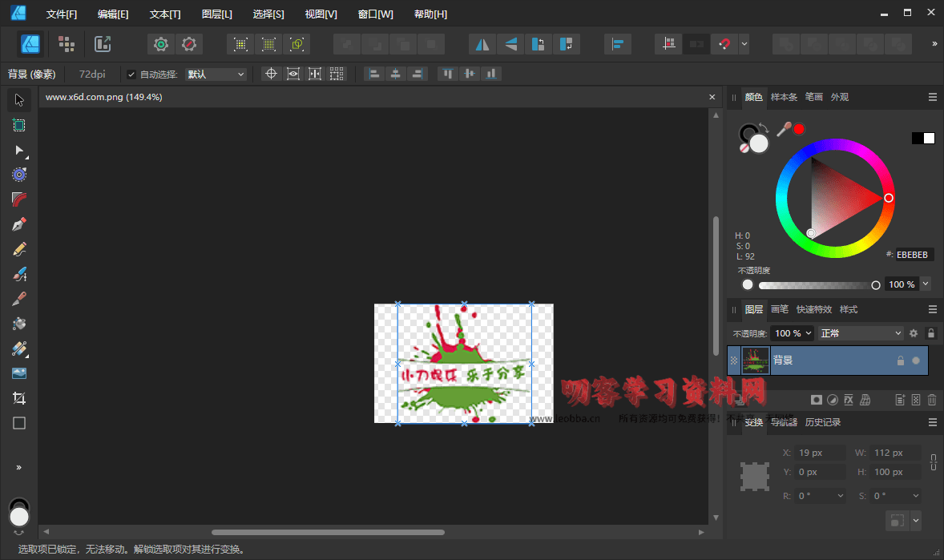944x560 pixels.
Task: Select the Pen tool
Action: click(x=19, y=224)
